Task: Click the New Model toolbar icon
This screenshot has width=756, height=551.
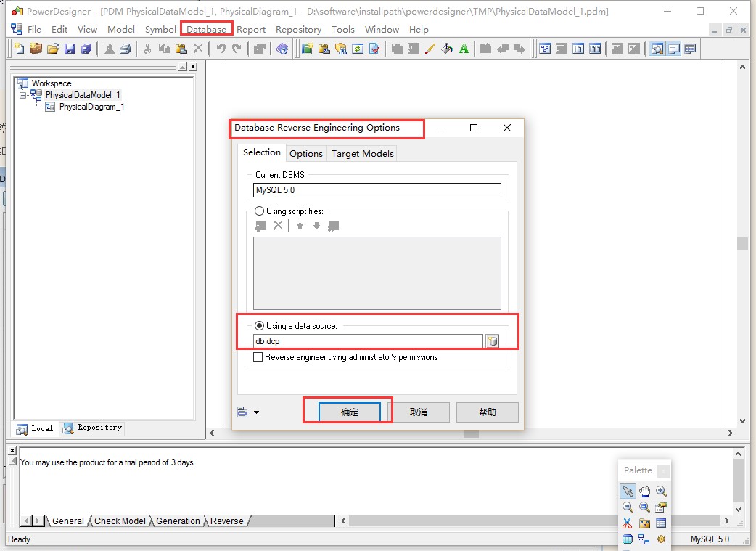Action: [20, 48]
